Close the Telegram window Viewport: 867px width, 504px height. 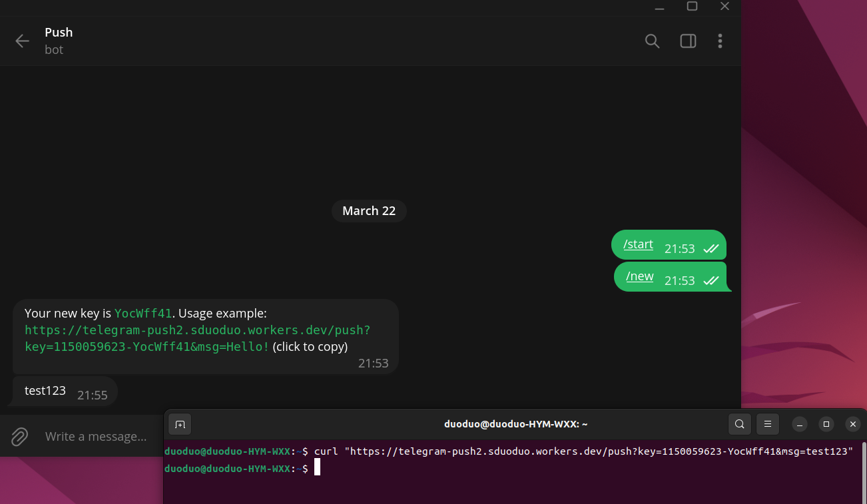[725, 7]
